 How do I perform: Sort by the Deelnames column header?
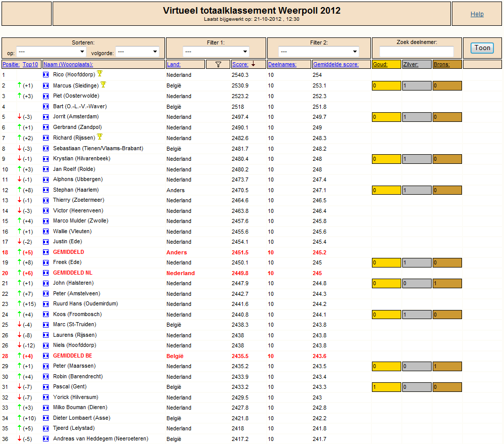pos(282,64)
